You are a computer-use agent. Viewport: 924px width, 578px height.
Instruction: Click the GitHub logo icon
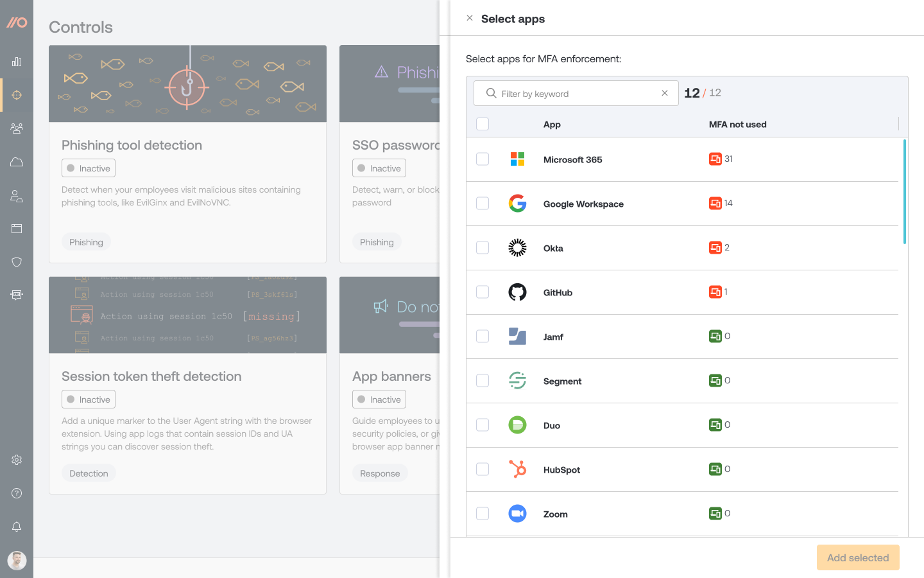click(x=517, y=292)
